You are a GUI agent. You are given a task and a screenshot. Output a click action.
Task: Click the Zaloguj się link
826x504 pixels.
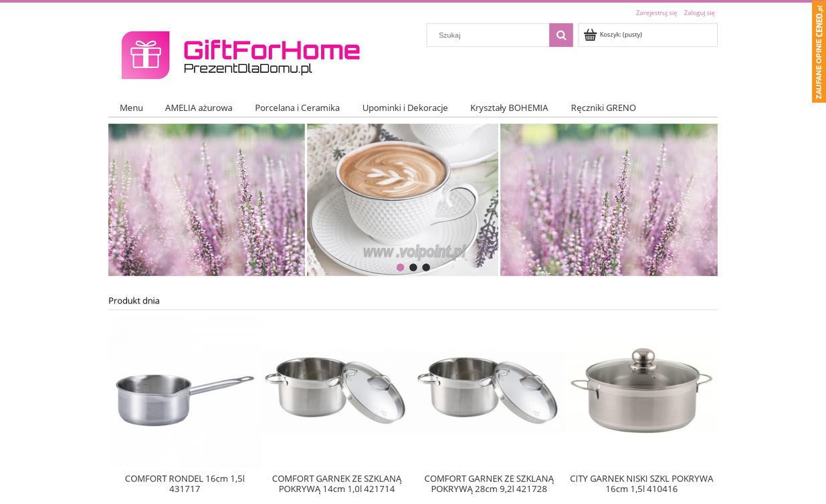click(699, 13)
